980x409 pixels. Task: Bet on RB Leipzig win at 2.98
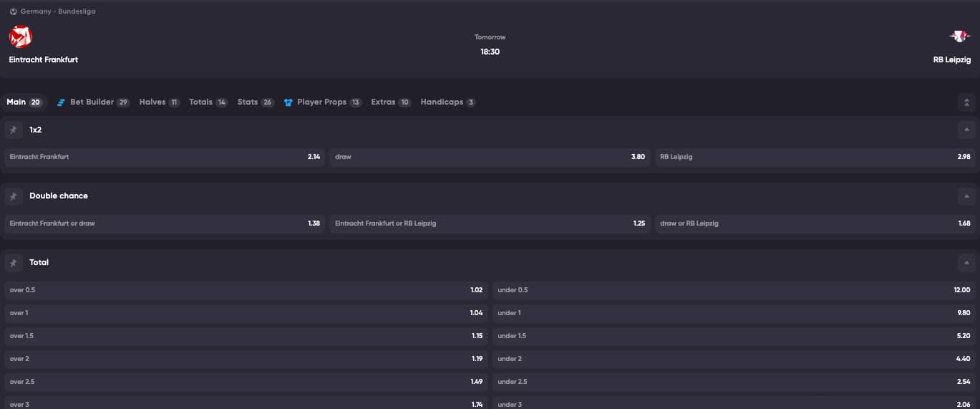pos(815,157)
